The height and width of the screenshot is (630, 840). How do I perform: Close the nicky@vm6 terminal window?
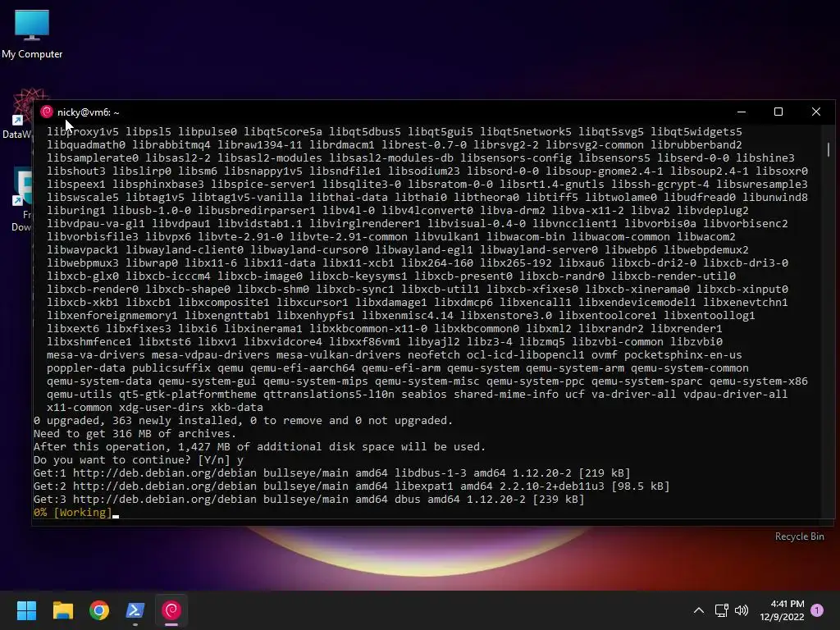click(x=816, y=112)
